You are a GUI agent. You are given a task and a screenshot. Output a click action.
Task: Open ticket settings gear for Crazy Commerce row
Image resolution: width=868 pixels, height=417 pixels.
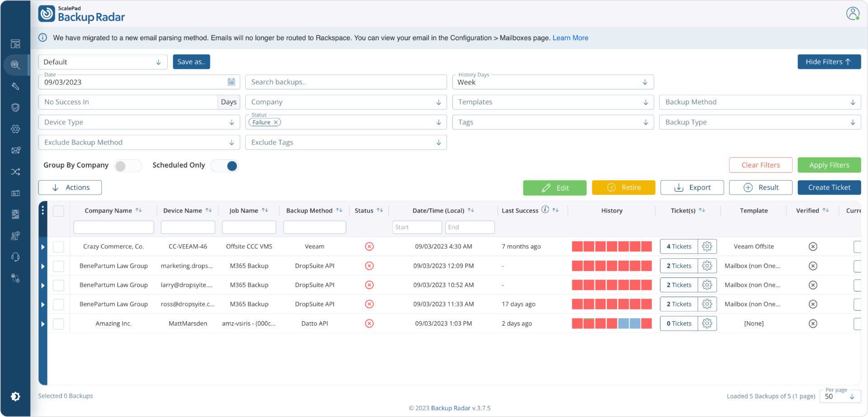click(x=707, y=246)
